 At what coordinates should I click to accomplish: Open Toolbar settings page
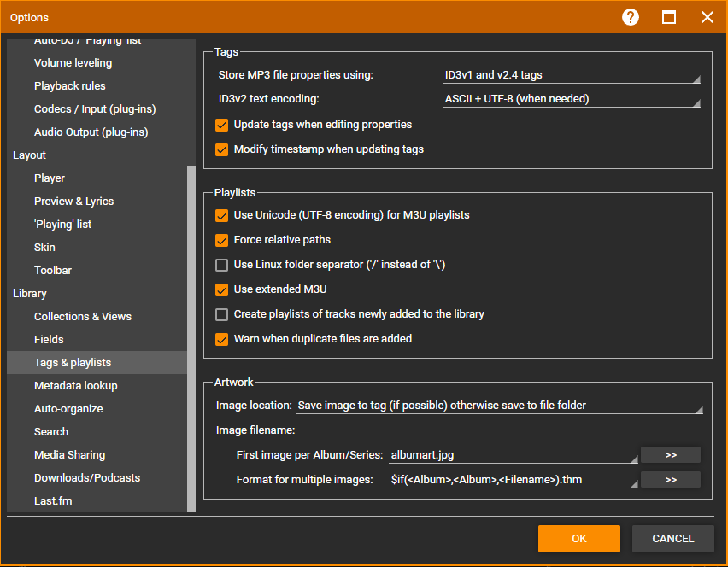pos(97,271)
